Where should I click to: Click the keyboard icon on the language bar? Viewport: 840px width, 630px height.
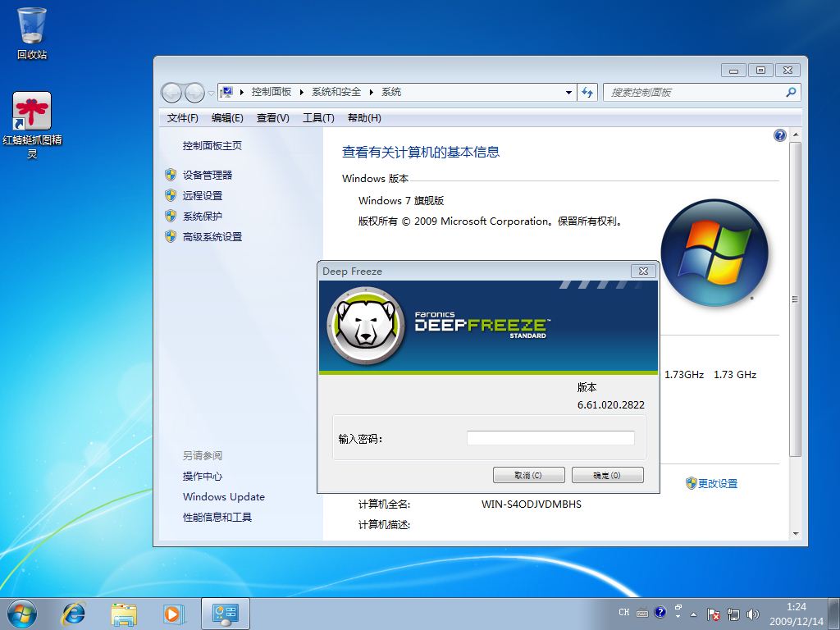(x=642, y=613)
